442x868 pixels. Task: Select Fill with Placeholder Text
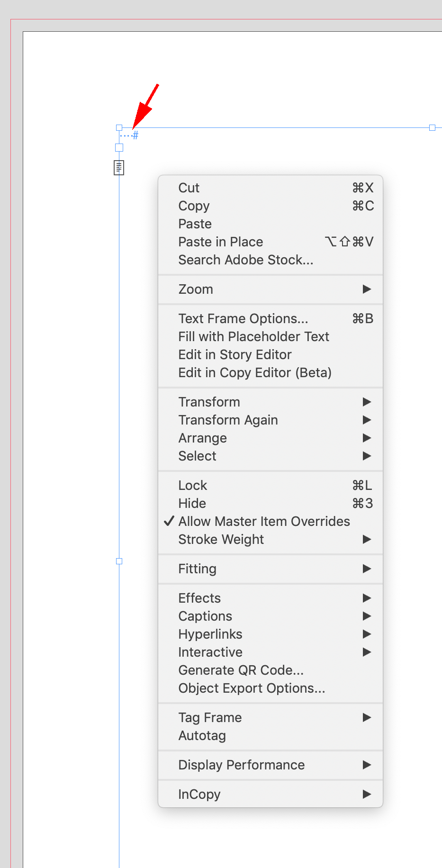click(x=254, y=336)
